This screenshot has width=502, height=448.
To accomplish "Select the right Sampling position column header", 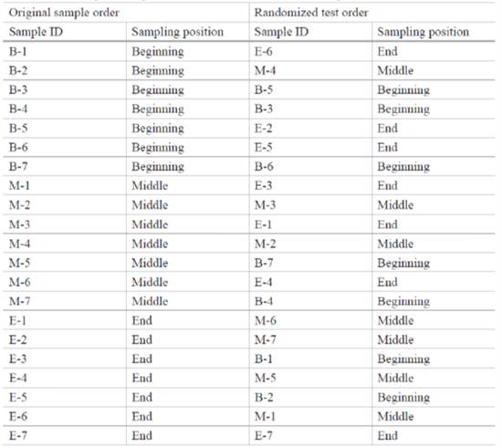I will click(x=434, y=32).
